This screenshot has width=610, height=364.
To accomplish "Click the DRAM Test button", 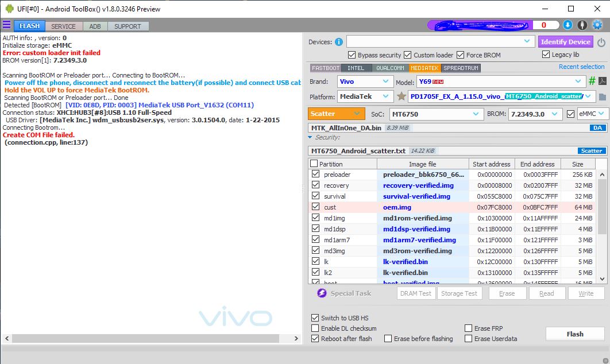I will (415, 293).
